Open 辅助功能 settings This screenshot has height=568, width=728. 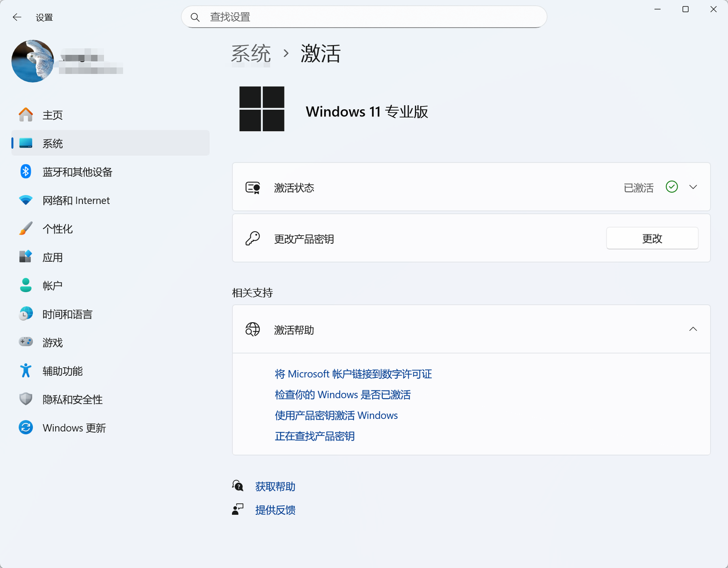pyautogui.click(x=110, y=371)
